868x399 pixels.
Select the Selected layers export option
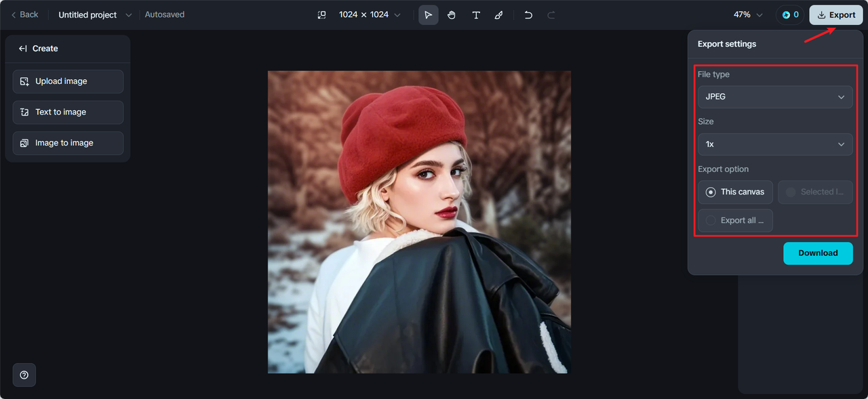(x=815, y=192)
